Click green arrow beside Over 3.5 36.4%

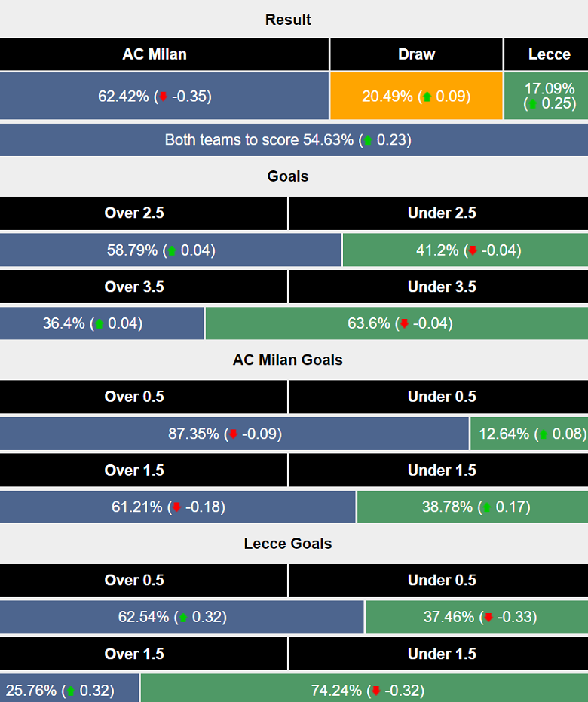click(98, 324)
